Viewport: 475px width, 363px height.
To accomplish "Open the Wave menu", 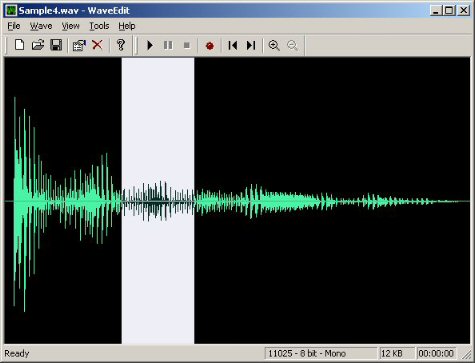I will (x=41, y=26).
